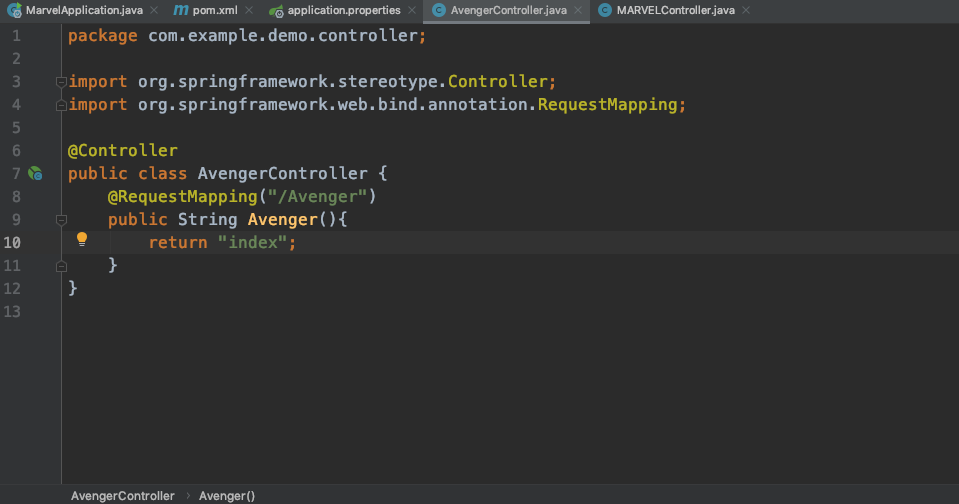Open the yellow light bulb quick-fix on line 10
The width and height of the screenshot is (959, 504).
tap(82, 239)
